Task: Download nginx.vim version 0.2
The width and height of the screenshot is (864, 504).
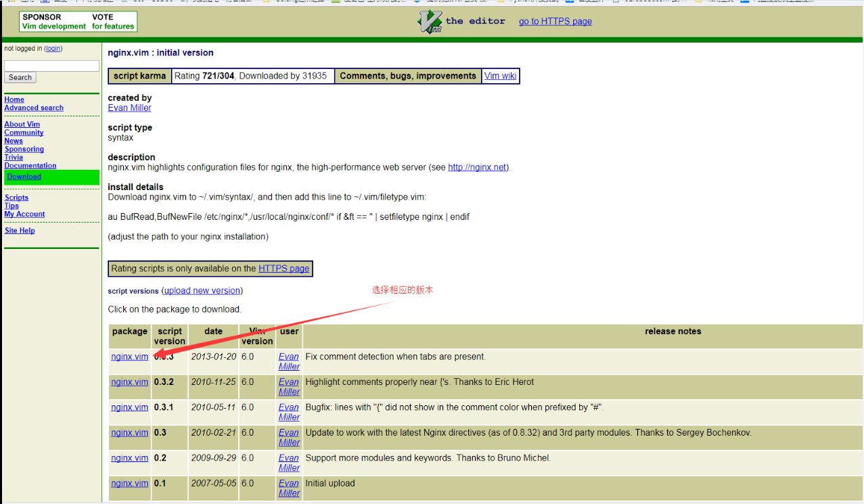Action: [129, 458]
